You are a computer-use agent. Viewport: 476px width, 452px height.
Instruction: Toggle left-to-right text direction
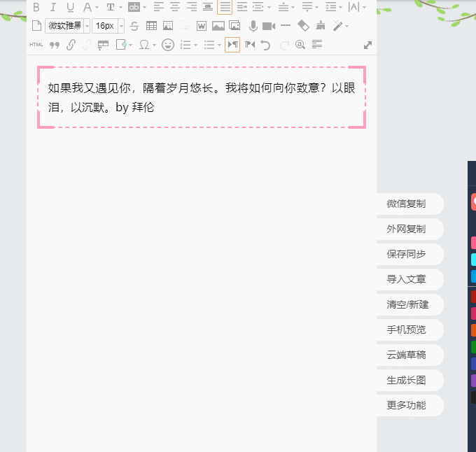pos(232,45)
